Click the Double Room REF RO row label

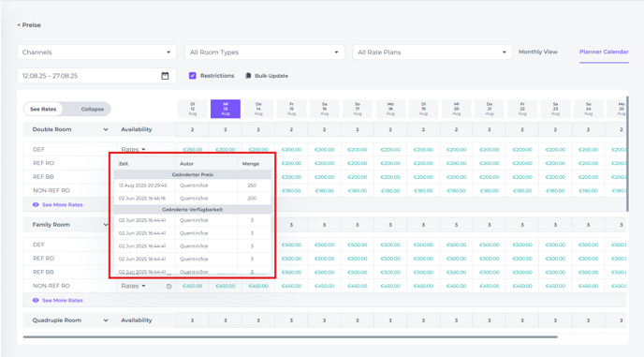[44, 163]
